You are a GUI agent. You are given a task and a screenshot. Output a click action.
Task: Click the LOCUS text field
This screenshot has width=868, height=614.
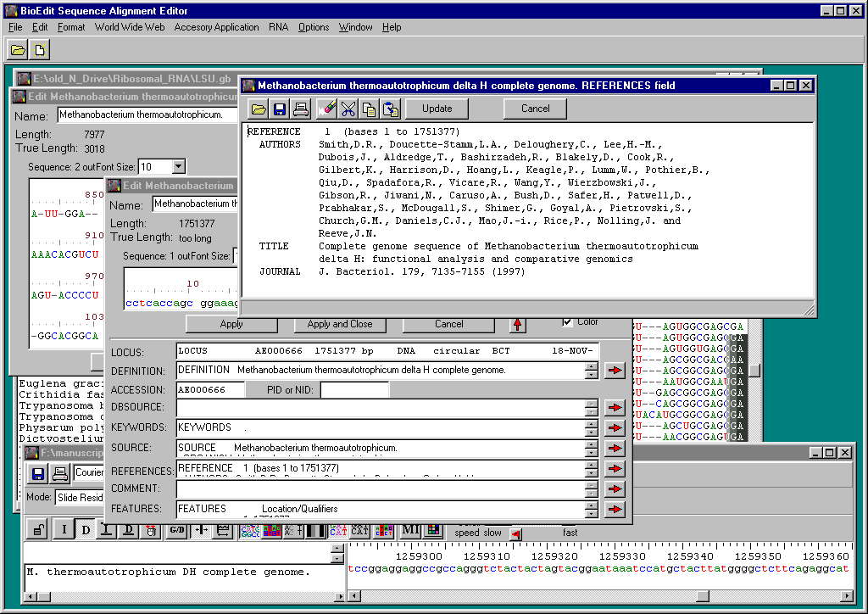coord(387,351)
